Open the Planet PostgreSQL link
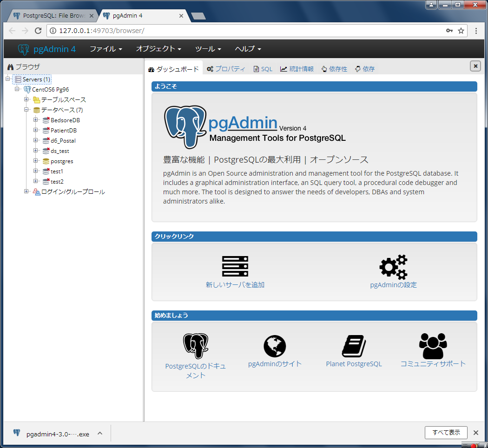 (354, 364)
